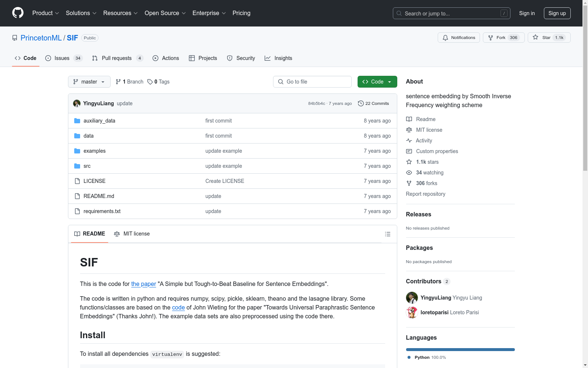Open the requirements.txt file
The image size is (588, 368).
click(x=102, y=211)
